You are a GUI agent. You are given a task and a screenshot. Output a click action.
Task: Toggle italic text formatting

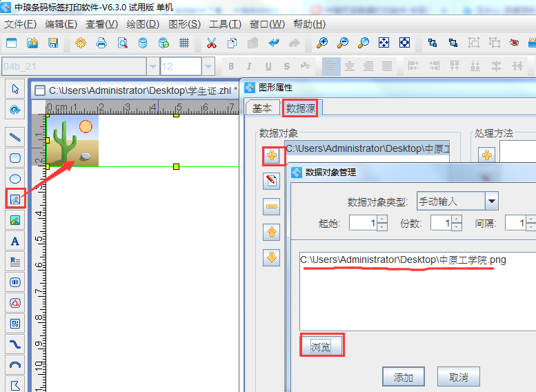[250, 66]
